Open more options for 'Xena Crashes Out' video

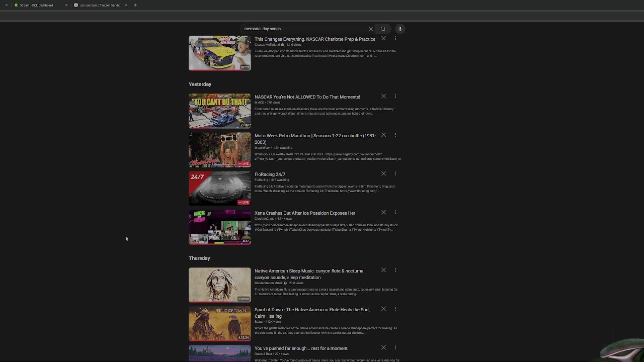click(x=395, y=212)
